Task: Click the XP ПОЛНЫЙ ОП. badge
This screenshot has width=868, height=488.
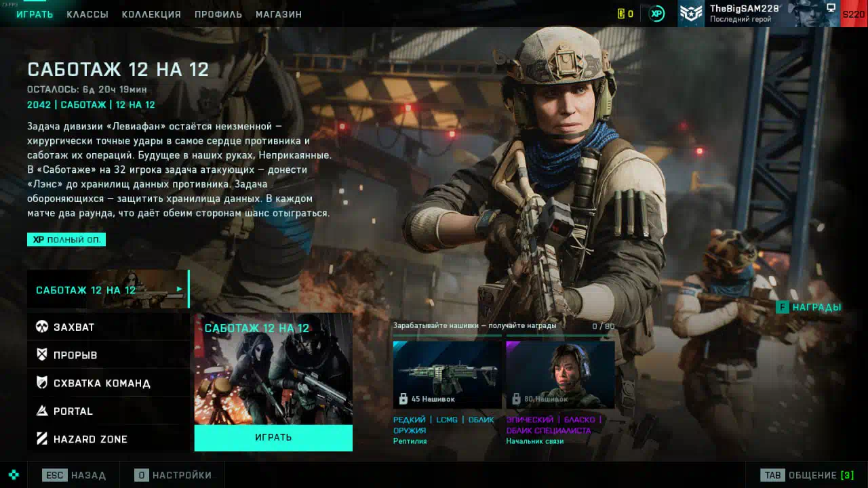Action: tap(66, 240)
